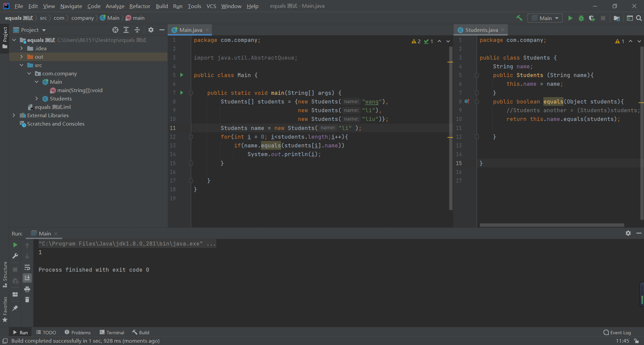Viewport: 644px width, 345px height.
Task: Collapse all in Project panel
Action: pos(137,30)
